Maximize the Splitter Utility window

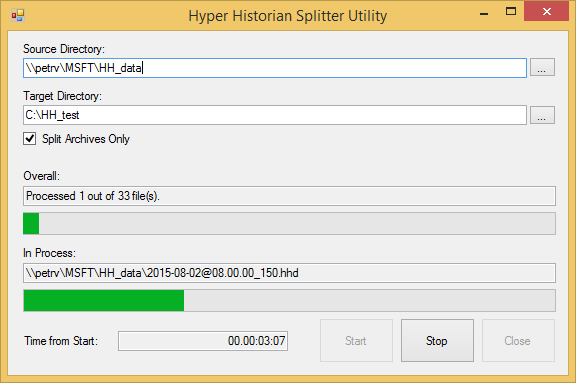pyautogui.click(x=511, y=11)
